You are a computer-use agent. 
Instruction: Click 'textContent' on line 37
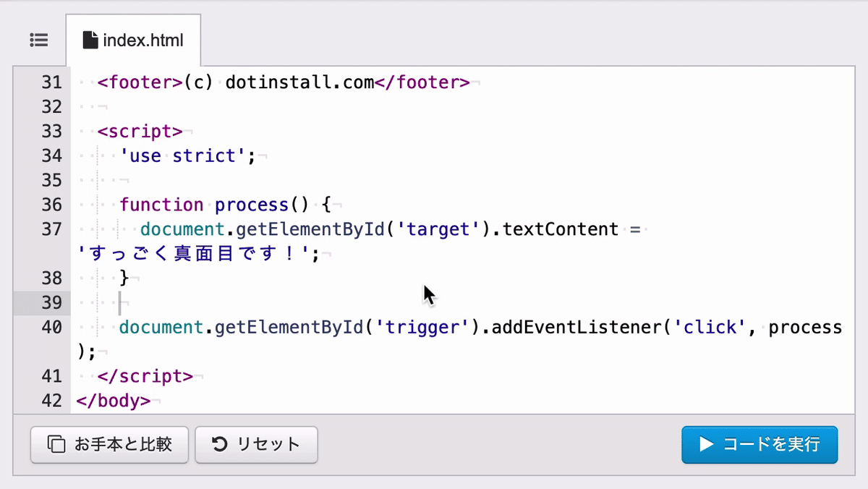(560, 229)
